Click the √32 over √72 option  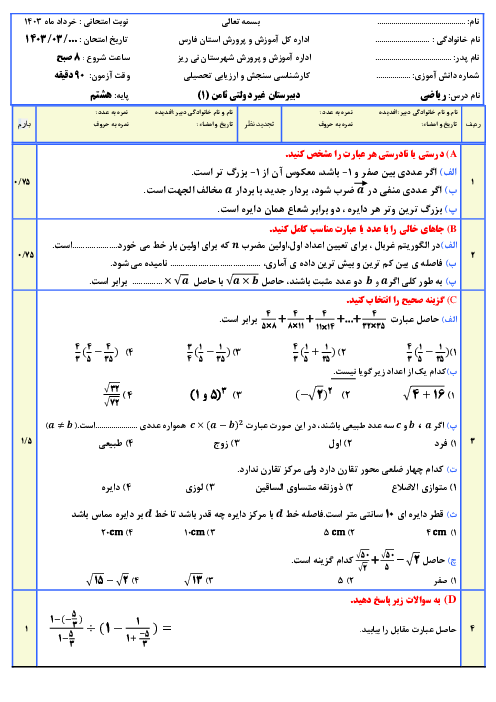(117, 394)
